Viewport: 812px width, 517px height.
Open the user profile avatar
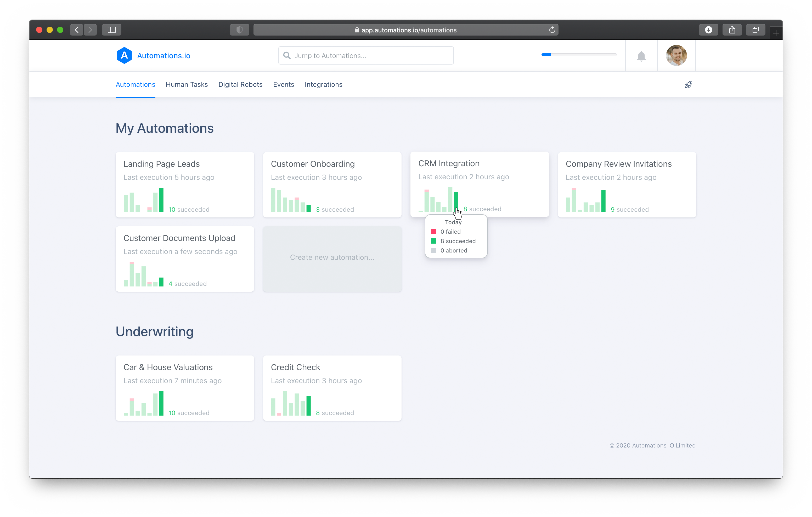point(676,56)
